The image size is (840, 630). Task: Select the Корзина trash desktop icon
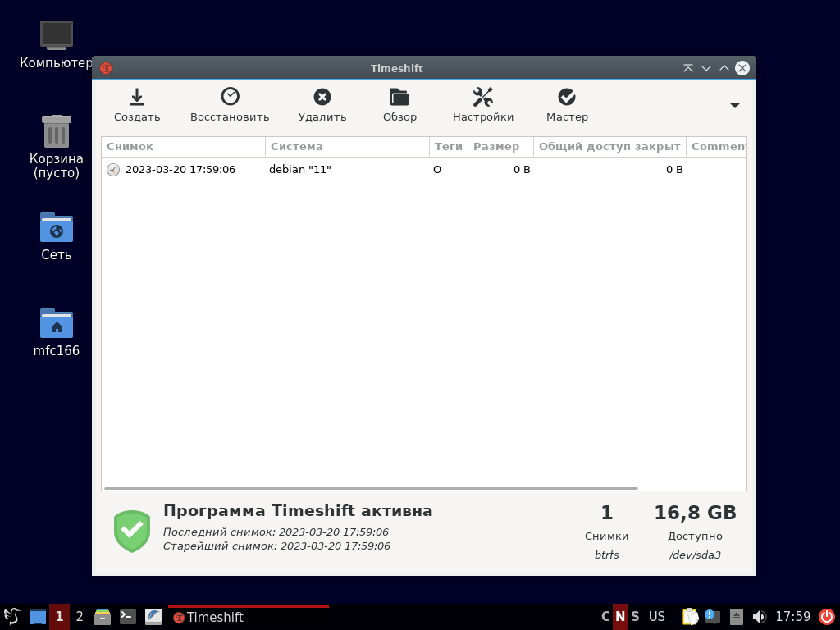coord(57,147)
